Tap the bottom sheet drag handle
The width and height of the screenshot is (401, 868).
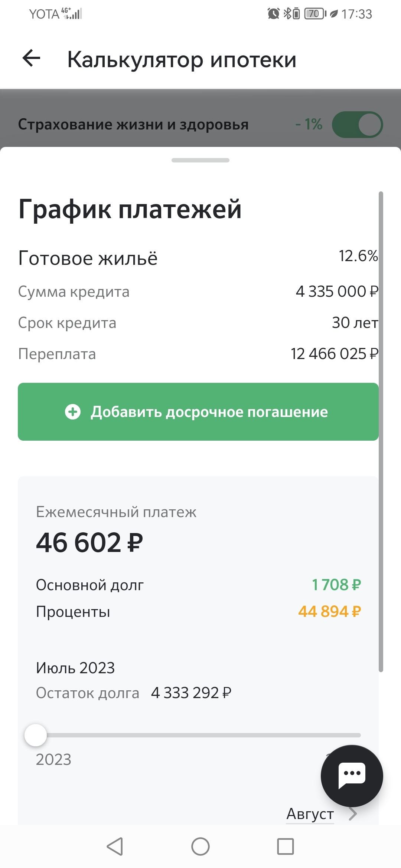pyautogui.click(x=200, y=160)
